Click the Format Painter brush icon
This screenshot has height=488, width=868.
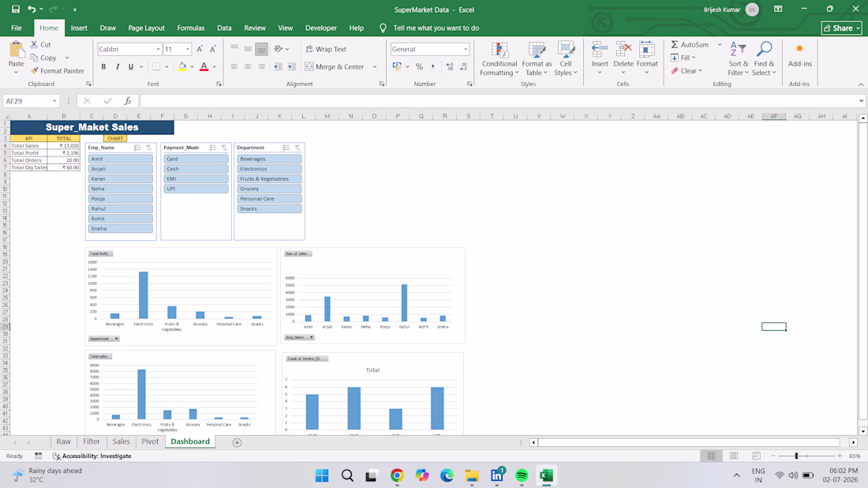click(35, 71)
